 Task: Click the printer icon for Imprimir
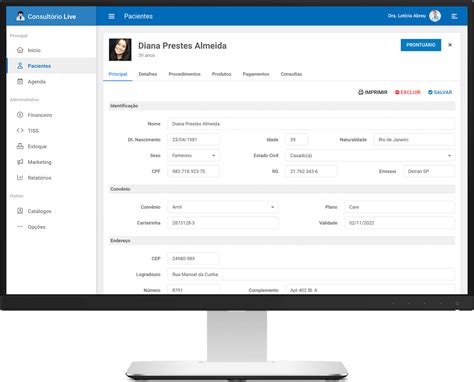(x=361, y=92)
